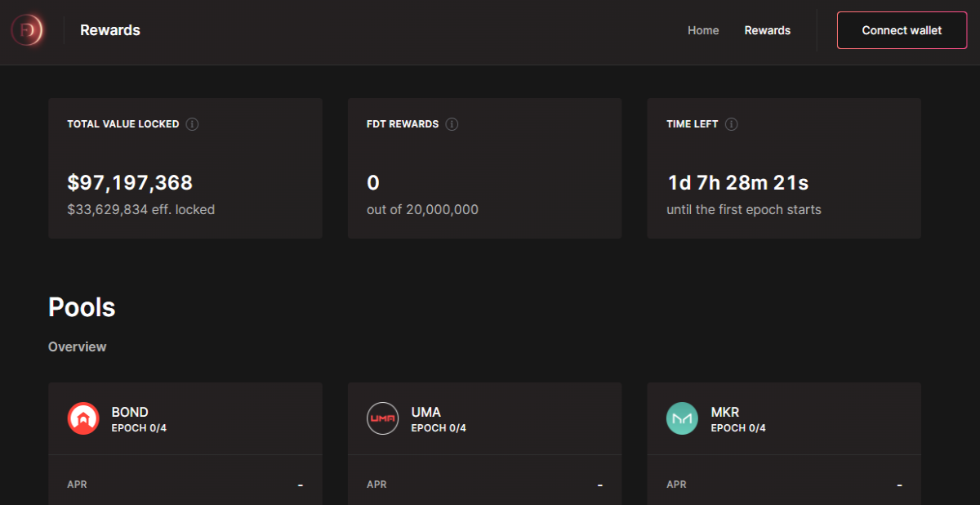Viewport: 980px width, 505px height.
Task: Open Rewards in the top navigation
Action: (767, 30)
